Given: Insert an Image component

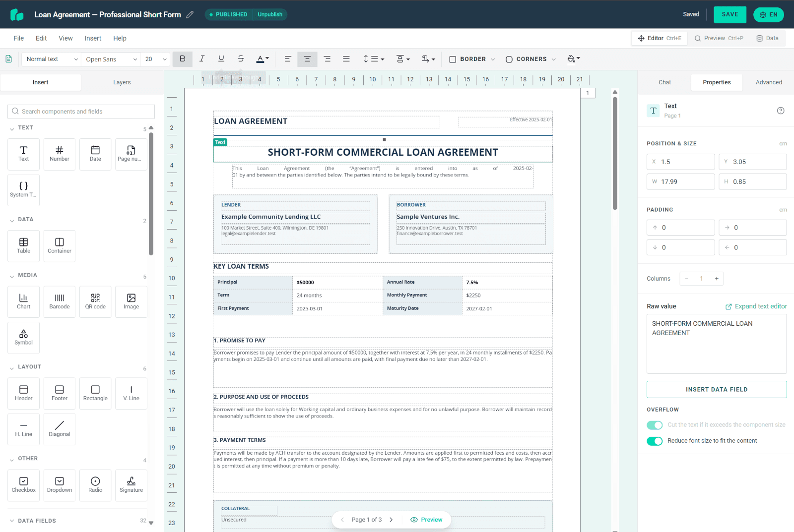Looking at the screenshot, I should point(131,302).
